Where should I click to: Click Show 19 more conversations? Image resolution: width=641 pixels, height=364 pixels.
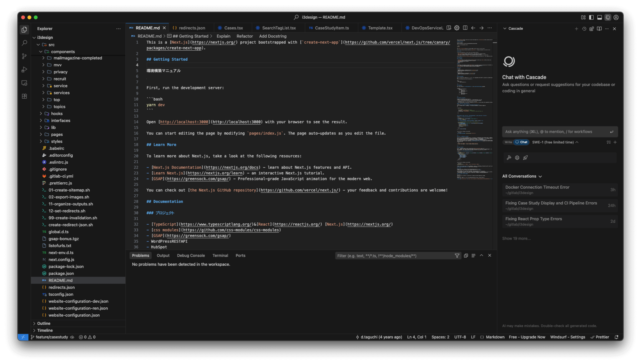pyautogui.click(x=516, y=239)
